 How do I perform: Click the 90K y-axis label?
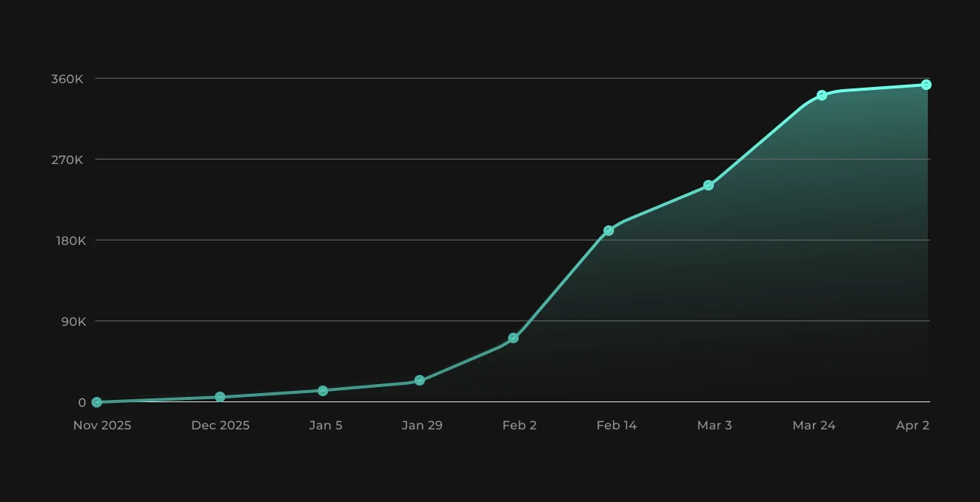(x=73, y=321)
